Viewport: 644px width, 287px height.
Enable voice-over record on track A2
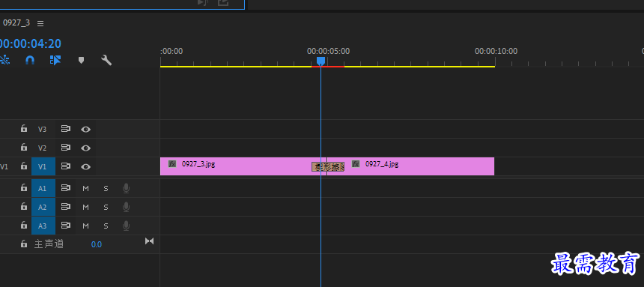click(x=127, y=207)
